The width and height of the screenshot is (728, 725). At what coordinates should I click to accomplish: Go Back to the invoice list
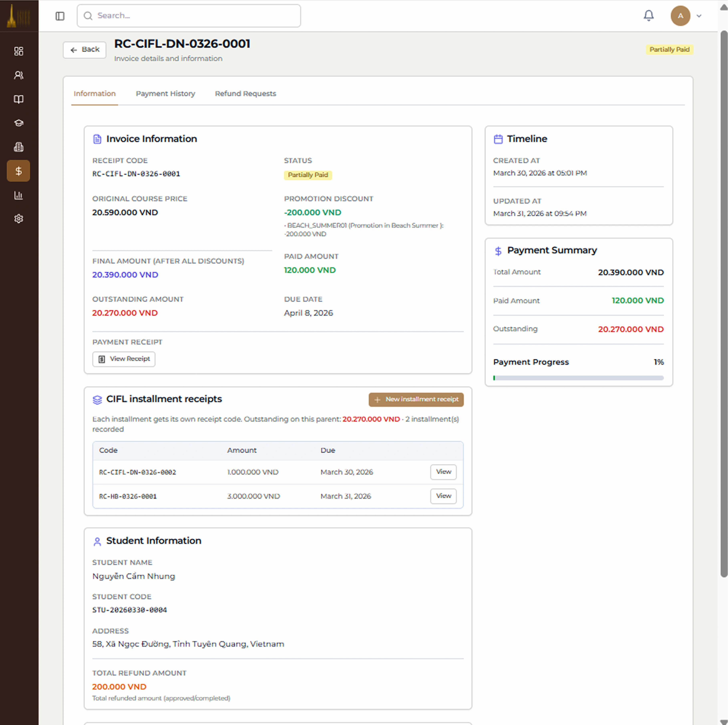pos(84,50)
